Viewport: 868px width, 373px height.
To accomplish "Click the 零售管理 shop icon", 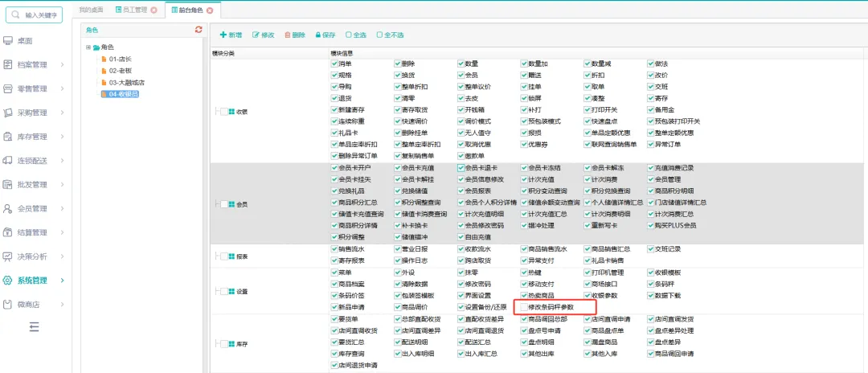I will 8,88.
